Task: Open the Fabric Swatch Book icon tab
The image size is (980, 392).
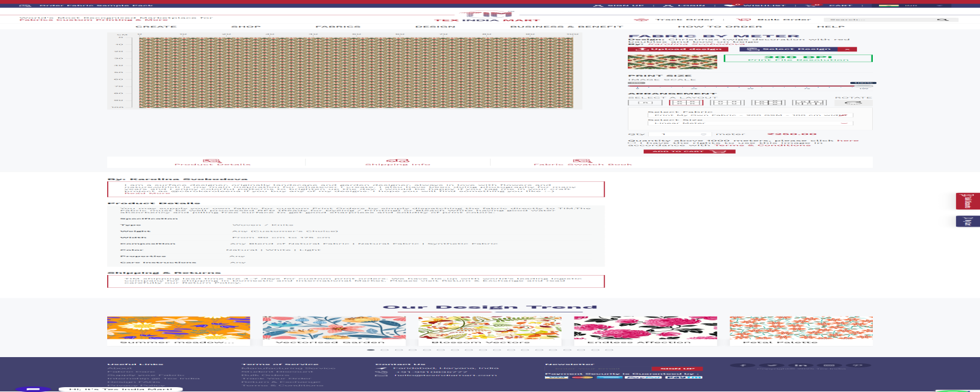Action: coord(582,160)
